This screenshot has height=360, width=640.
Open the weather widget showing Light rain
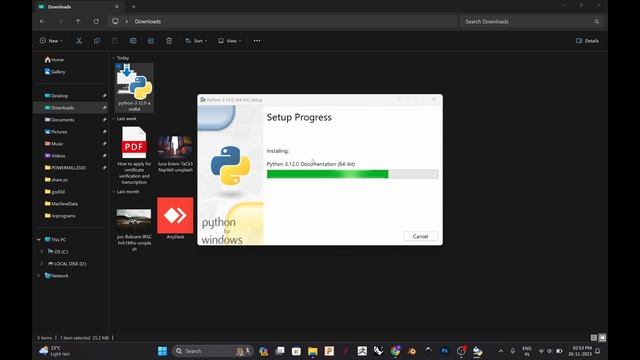click(x=55, y=351)
